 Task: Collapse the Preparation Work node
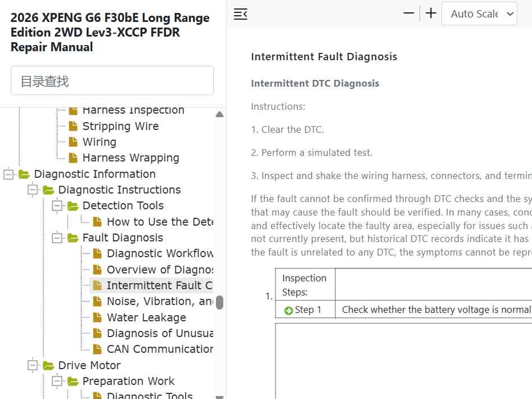point(57,382)
